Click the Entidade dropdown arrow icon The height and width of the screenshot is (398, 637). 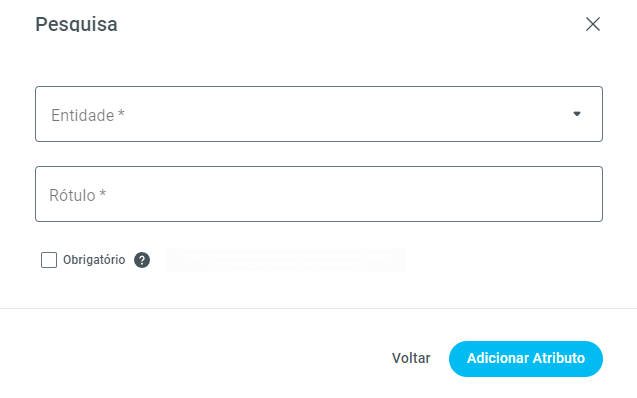[x=576, y=114]
